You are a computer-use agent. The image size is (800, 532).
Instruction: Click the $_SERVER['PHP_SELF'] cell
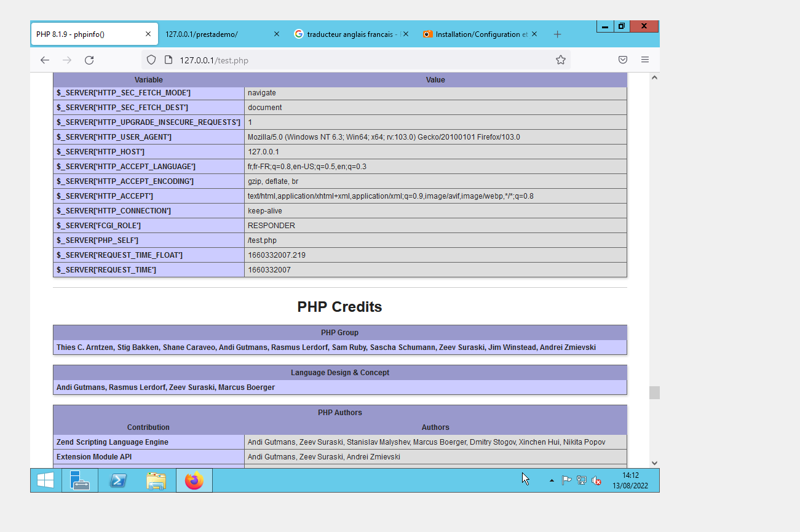[x=149, y=240]
